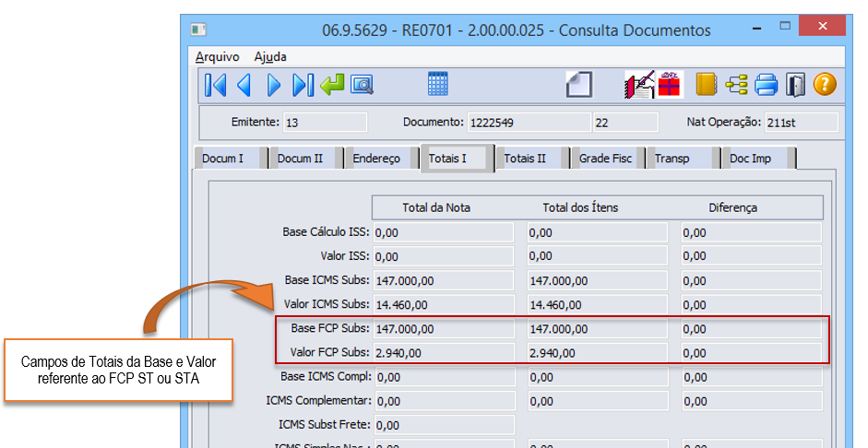
Task: Switch to the Docum I tab
Action: (231, 159)
